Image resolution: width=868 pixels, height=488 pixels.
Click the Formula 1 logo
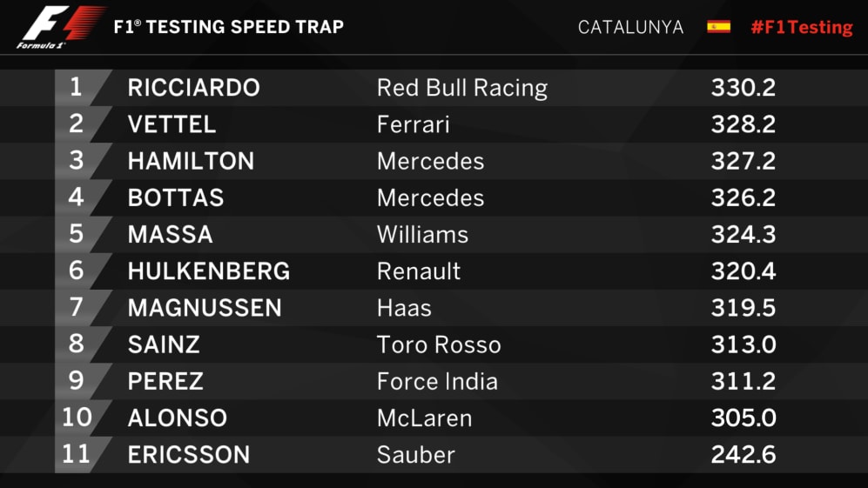tap(59, 27)
